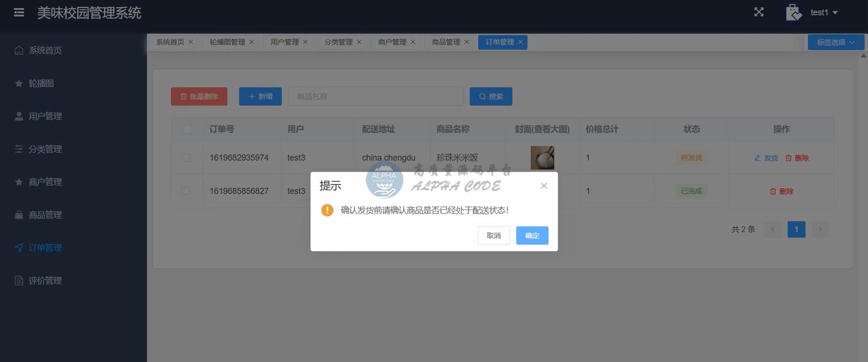The height and width of the screenshot is (362, 868).
Task: Toggle fullscreen with the expand icon
Action: 759,12
